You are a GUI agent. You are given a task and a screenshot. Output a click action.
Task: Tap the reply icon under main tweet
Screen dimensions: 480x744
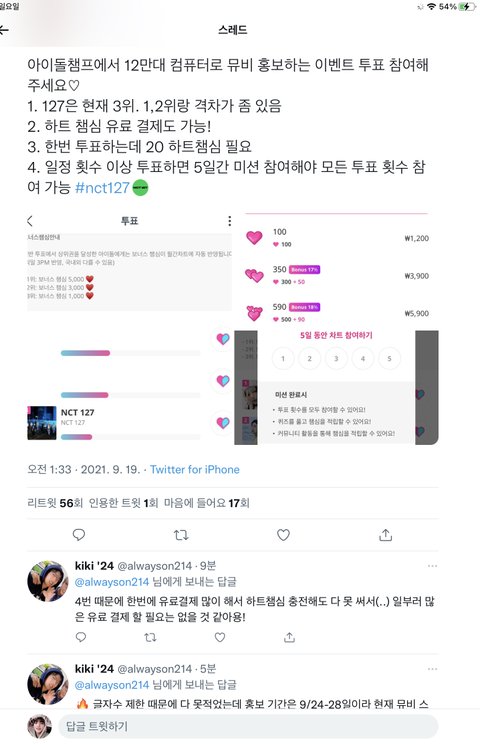coord(79,535)
